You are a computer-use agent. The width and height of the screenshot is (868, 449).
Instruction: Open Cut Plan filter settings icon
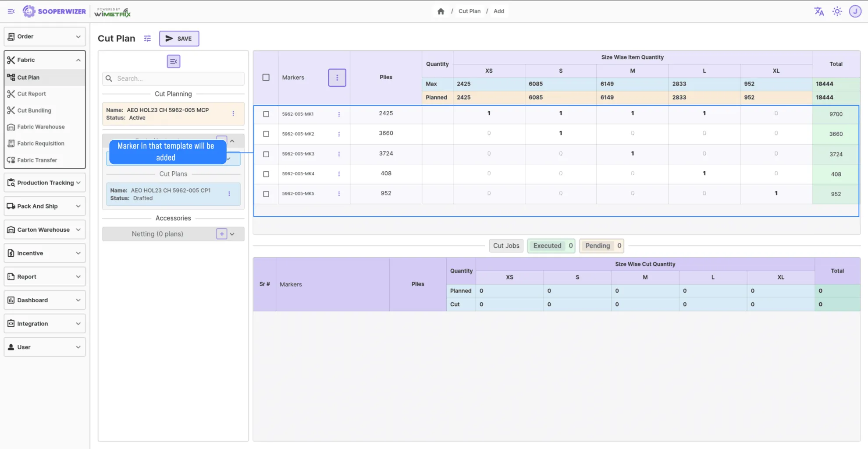pos(147,39)
